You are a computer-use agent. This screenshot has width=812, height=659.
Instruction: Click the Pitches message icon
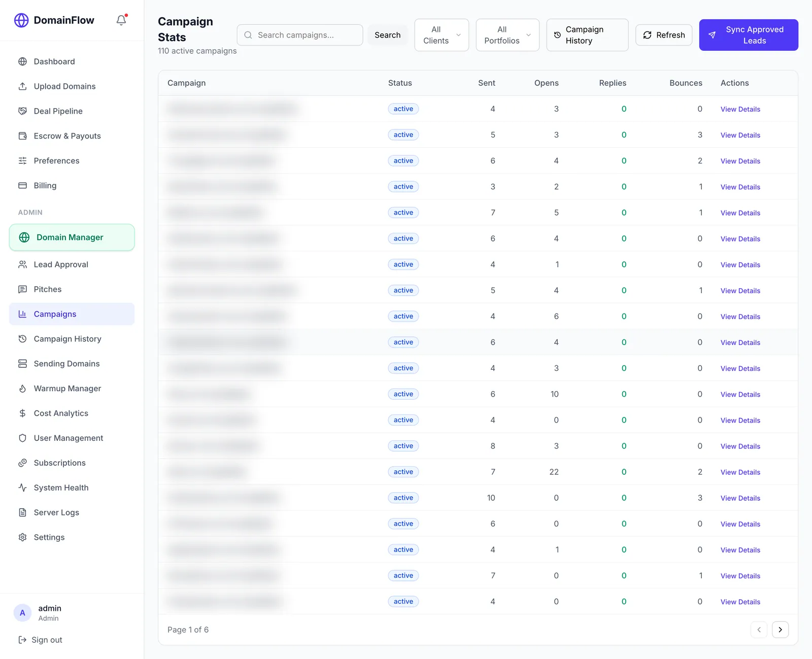pos(22,289)
